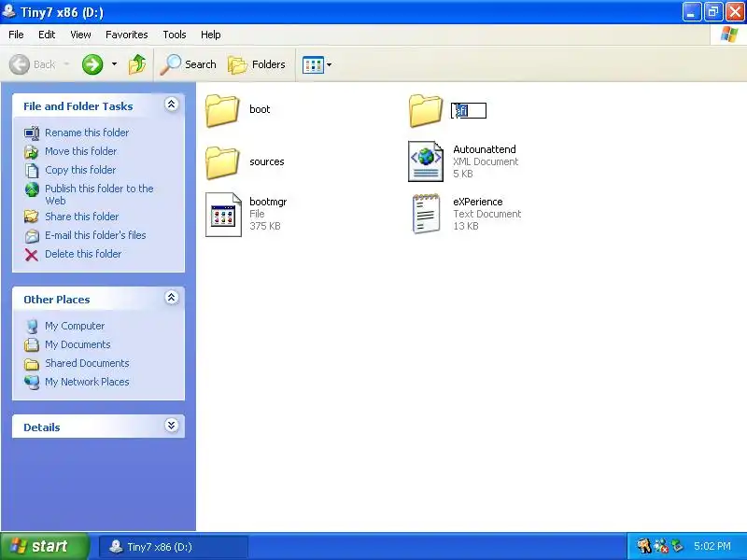Open the Tools menu
Image resolution: width=747 pixels, height=560 pixels.
175,35
